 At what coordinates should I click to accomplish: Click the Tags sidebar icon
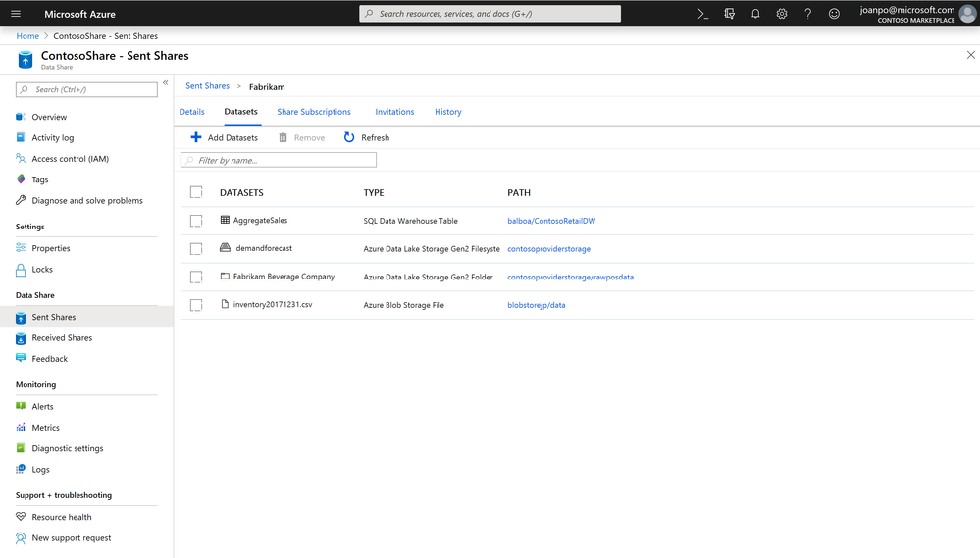click(21, 179)
